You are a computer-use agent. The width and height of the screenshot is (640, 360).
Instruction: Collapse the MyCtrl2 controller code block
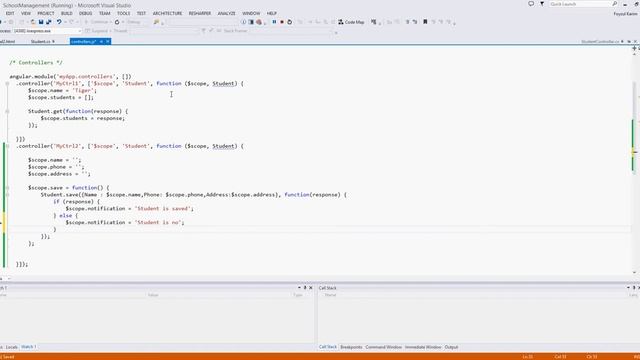(x=7, y=146)
